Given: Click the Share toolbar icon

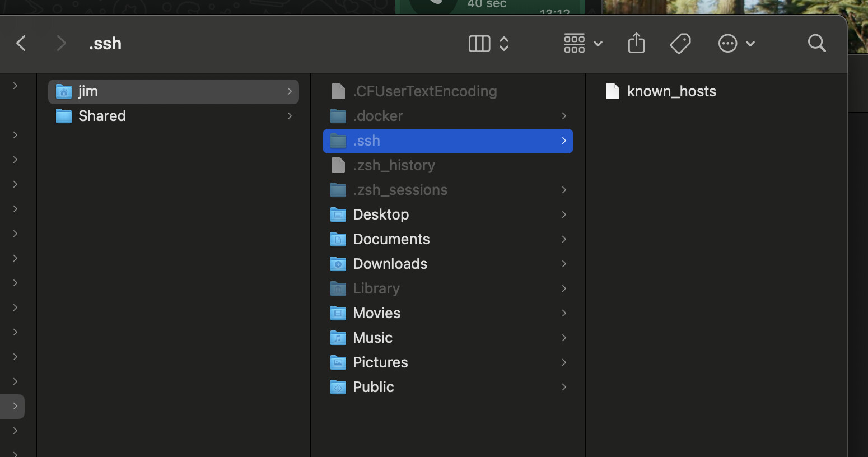Looking at the screenshot, I should [x=636, y=43].
